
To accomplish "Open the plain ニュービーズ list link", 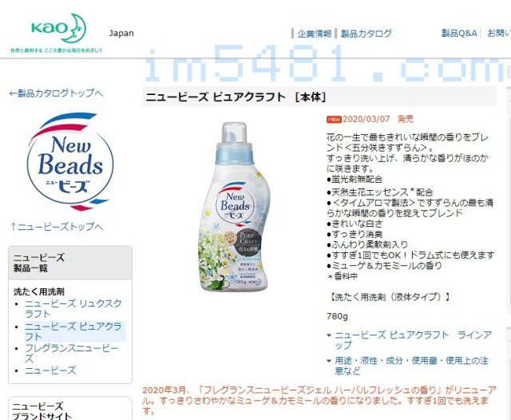I will coord(50,370).
